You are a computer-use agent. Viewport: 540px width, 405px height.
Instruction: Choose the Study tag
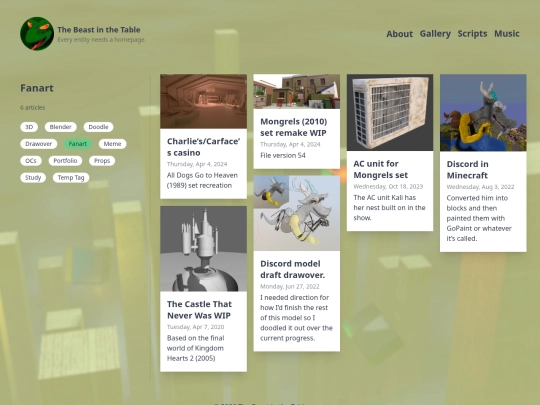pyautogui.click(x=33, y=178)
